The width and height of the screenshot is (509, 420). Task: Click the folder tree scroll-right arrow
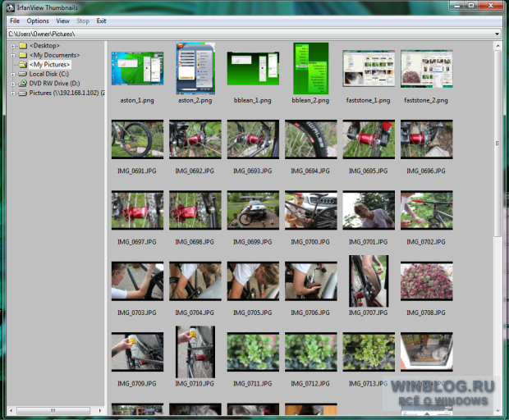pos(99,411)
